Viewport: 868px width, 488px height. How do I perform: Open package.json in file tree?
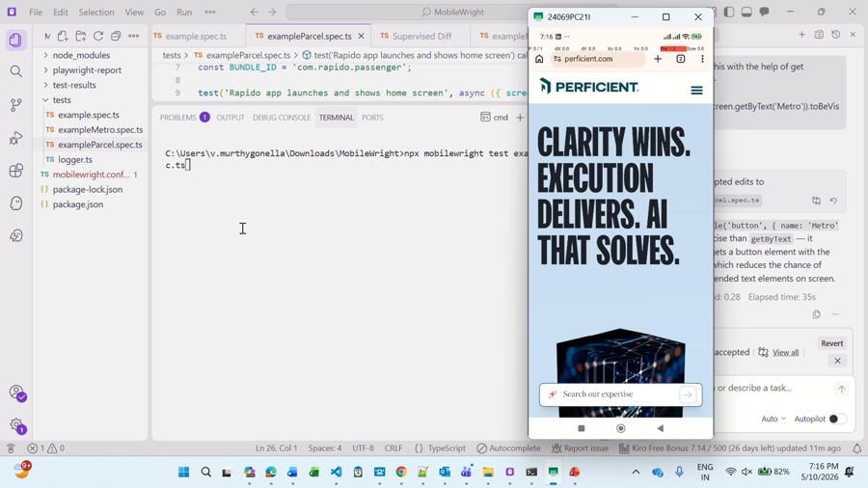[x=77, y=204]
